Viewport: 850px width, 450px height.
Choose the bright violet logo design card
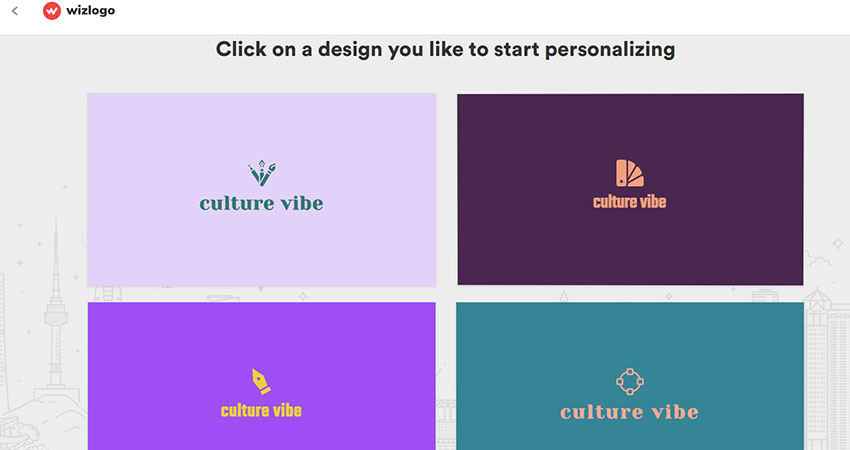(262, 376)
